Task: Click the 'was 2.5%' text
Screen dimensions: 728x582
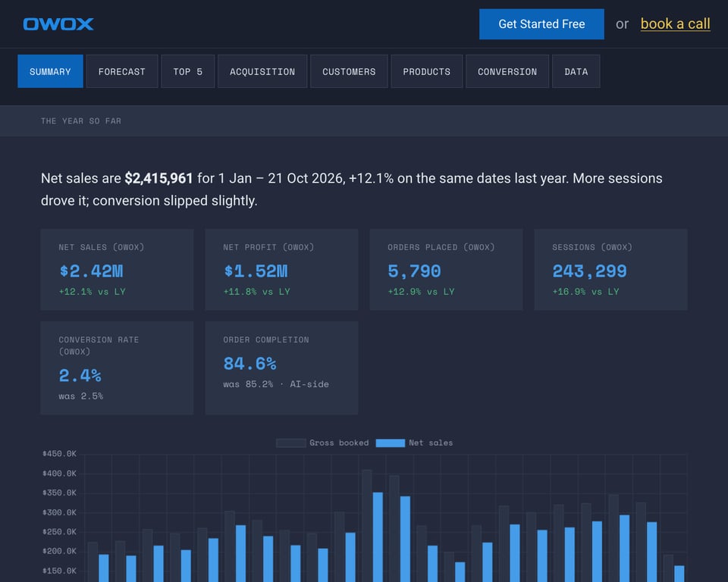Action: point(81,396)
